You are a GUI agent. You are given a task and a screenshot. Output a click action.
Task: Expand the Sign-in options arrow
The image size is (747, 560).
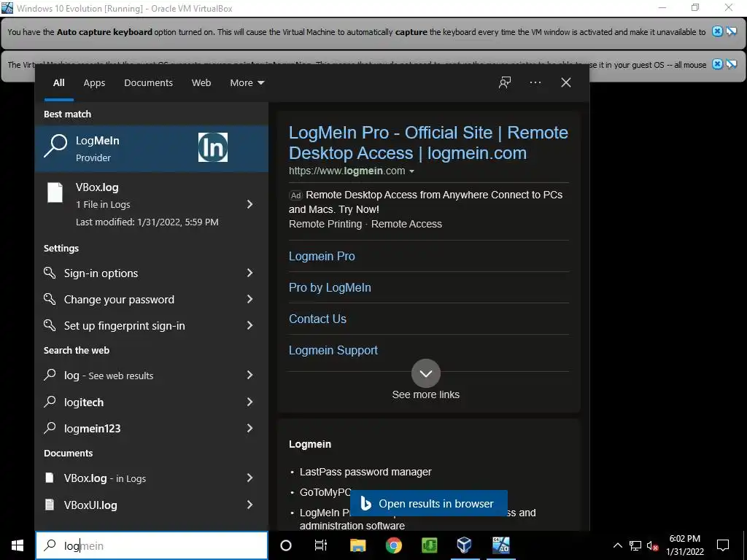coord(249,273)
